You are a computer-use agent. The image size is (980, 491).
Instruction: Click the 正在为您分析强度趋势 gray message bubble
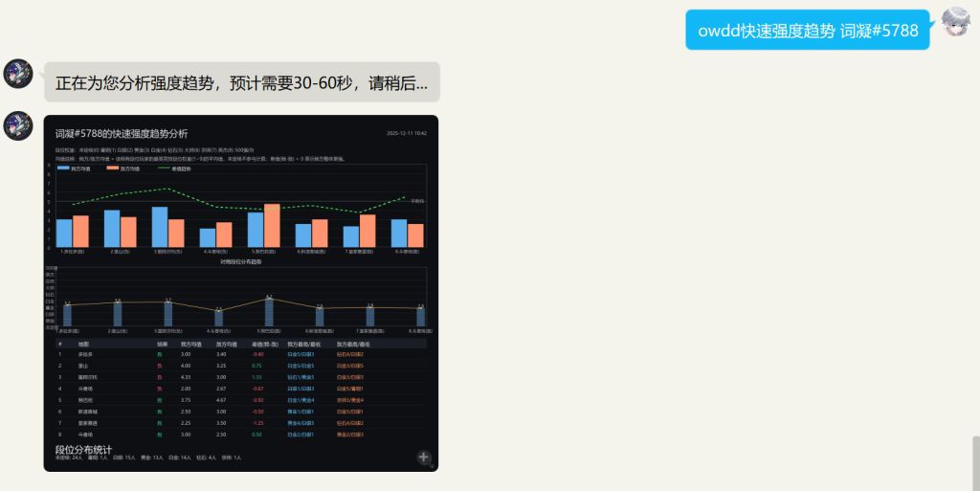tap(241, 82)
